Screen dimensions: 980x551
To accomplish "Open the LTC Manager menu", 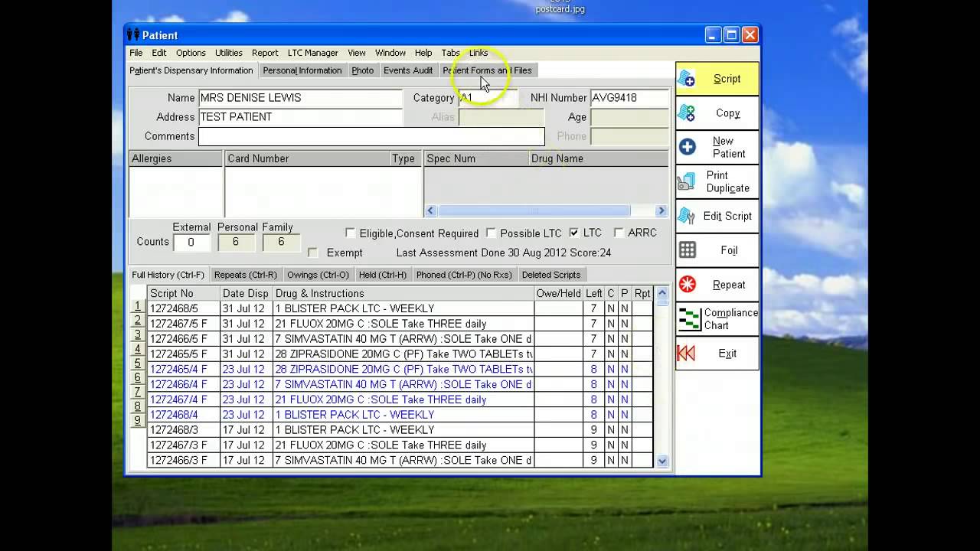I will pyautogui.click(x=313, y=53).
